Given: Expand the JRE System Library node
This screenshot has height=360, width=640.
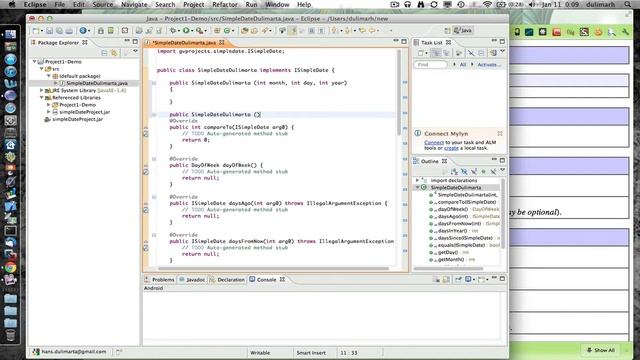Looking at the screenshot, I should [x=42, y=90].
